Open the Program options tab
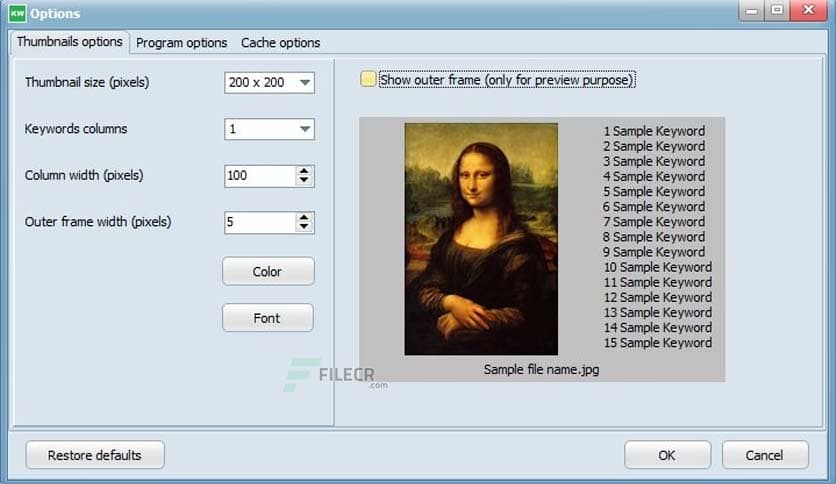This screenshot has height=484, width=836. [181, 43]
